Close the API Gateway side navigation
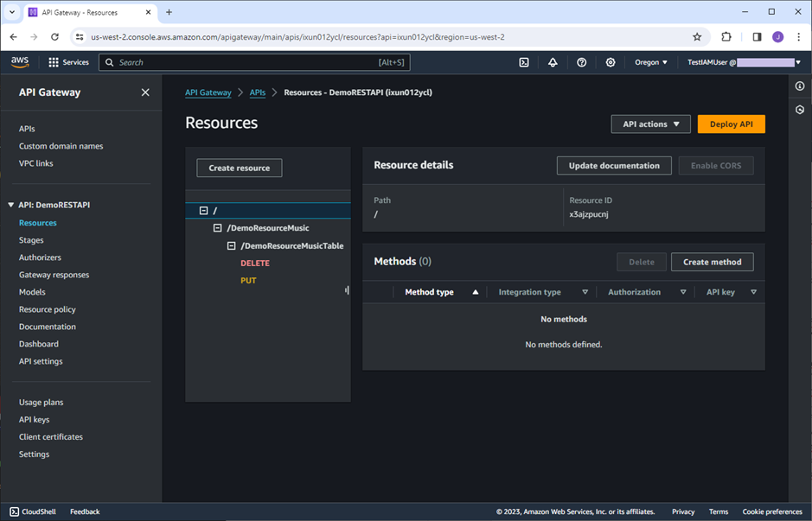The height and width of the screenshot is (521, 812). click(145, 92)
